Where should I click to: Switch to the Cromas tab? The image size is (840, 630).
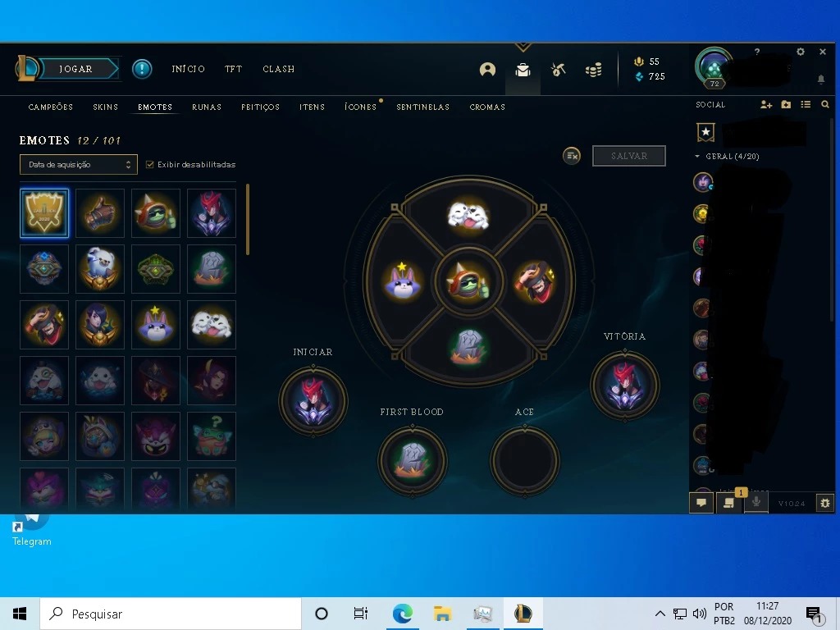pos(487,107)
